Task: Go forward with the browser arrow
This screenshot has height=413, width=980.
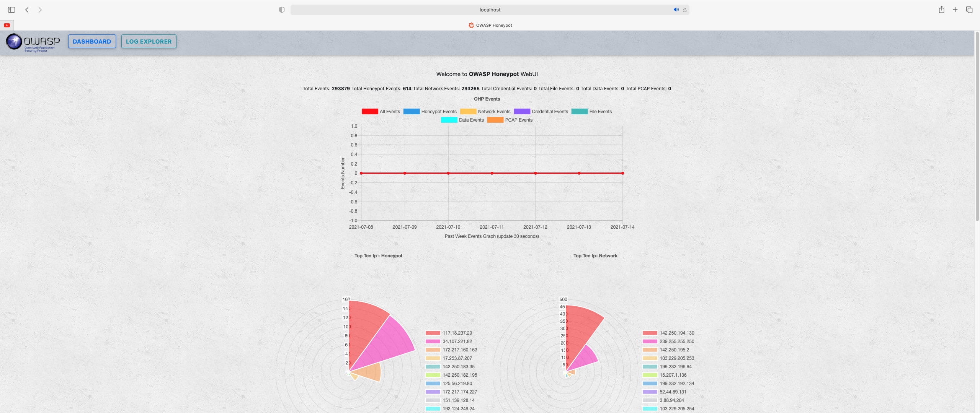Action: 40,10
